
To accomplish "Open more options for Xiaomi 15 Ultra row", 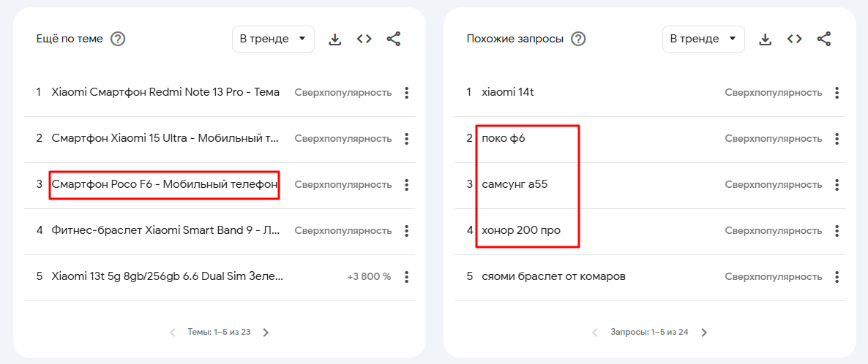I will 407,138.
